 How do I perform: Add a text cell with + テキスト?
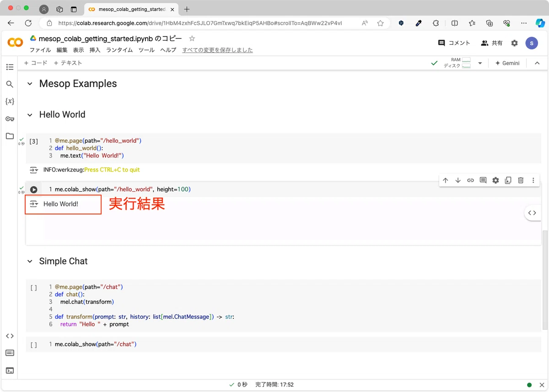(68, 63)
